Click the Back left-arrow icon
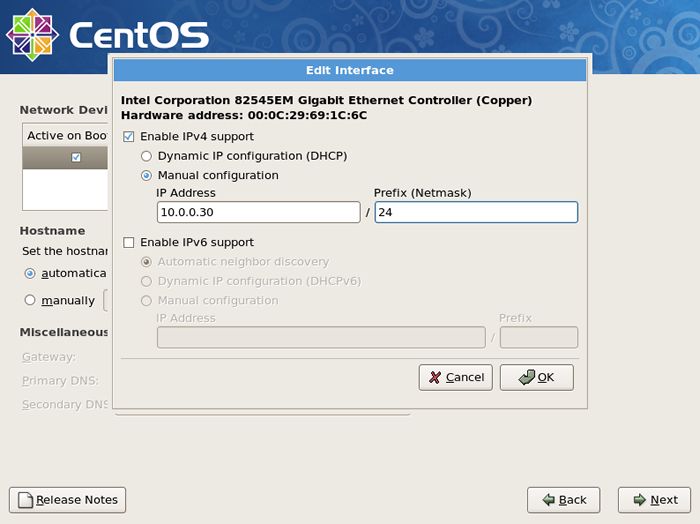This screenshot has width=700, height=524. [548, 500]
